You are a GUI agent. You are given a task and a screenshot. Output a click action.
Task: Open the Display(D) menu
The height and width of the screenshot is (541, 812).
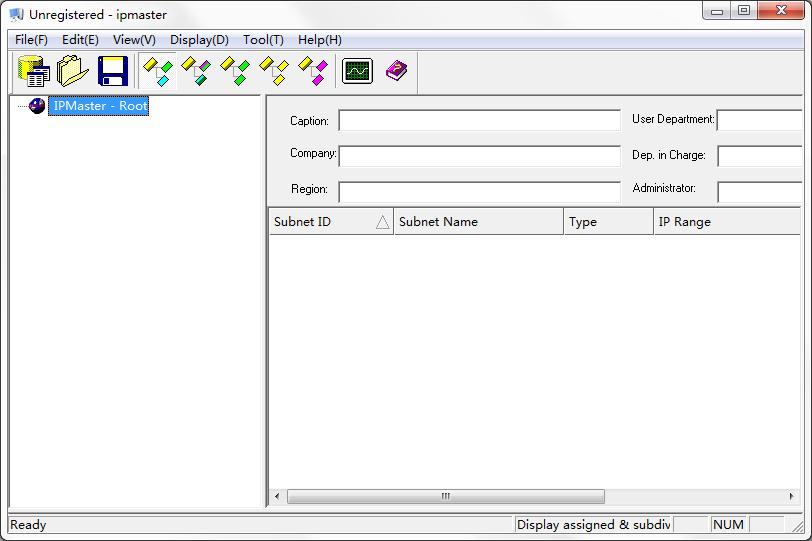[199, 40]
